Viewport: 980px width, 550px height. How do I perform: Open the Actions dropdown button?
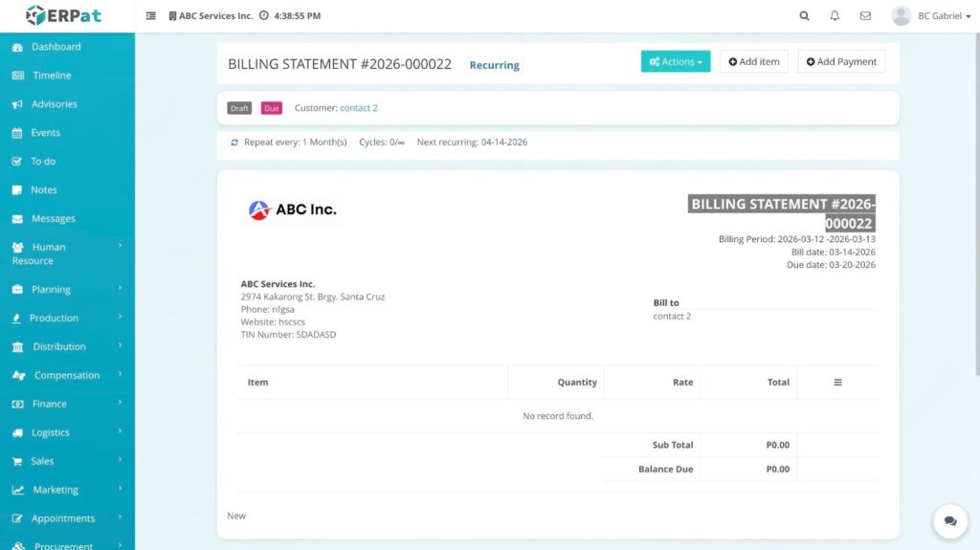click(676, 62)
